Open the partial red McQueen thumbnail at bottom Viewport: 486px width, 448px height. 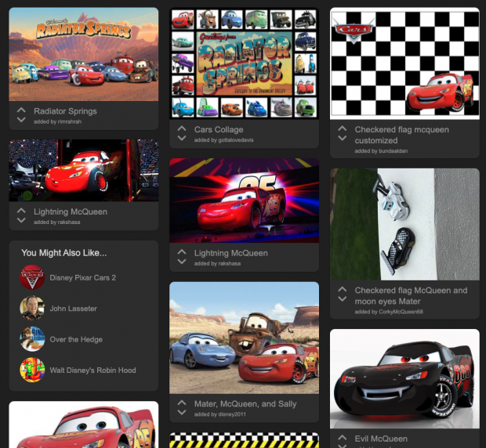84,425
